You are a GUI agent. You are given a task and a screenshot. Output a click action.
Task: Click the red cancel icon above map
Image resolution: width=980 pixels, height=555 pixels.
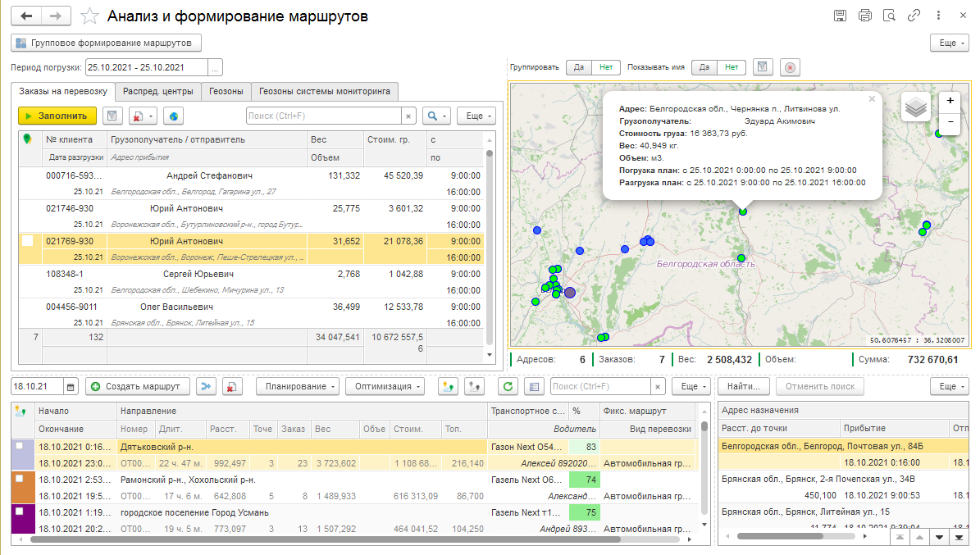tap(789, 68)
